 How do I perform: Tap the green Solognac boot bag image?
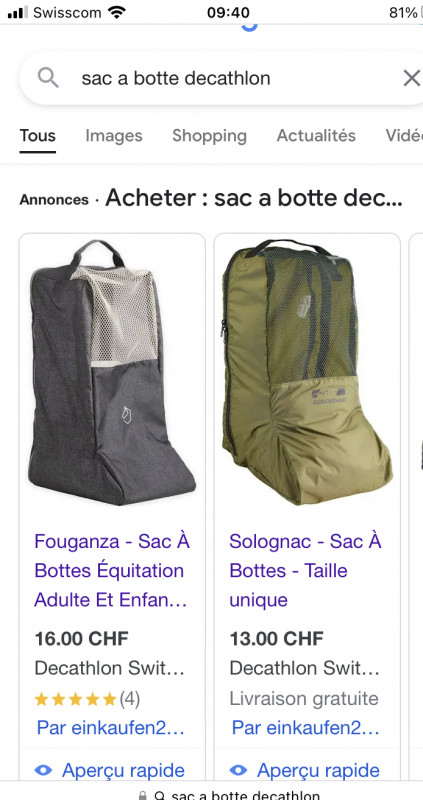[x=307, y=372]
